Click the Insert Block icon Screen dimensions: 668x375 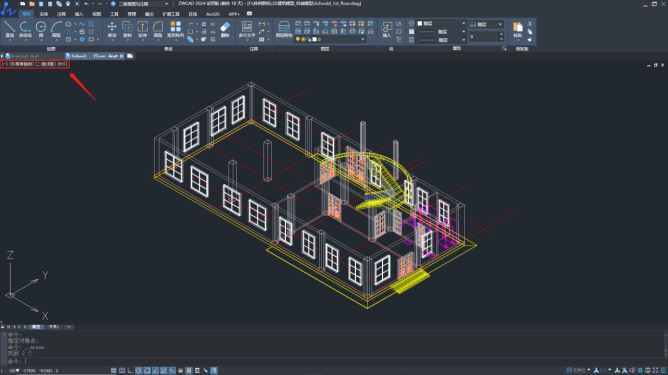click(387, 29)
